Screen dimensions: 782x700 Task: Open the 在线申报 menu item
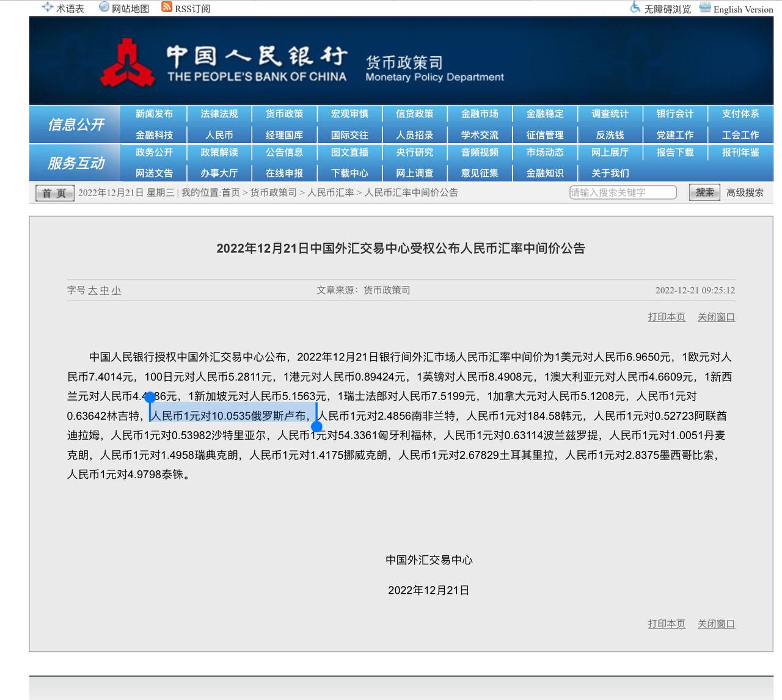point(284,173)
